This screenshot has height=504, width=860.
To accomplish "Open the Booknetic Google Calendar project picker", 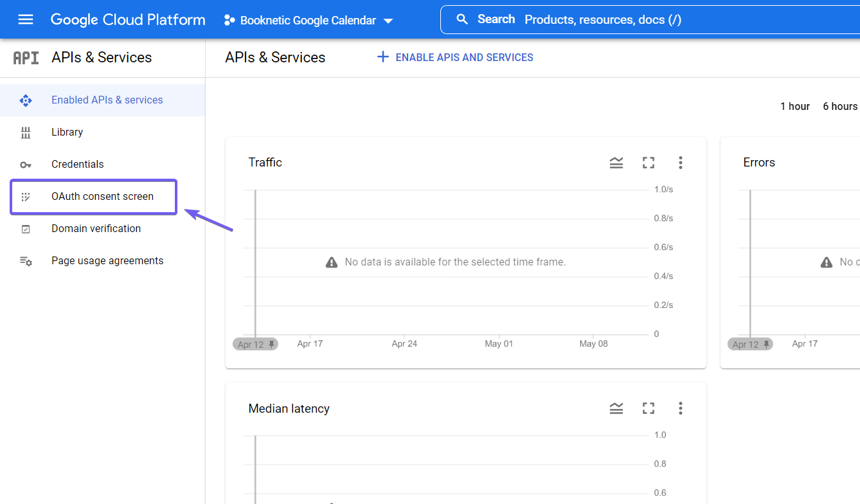I will pos(307,20).
